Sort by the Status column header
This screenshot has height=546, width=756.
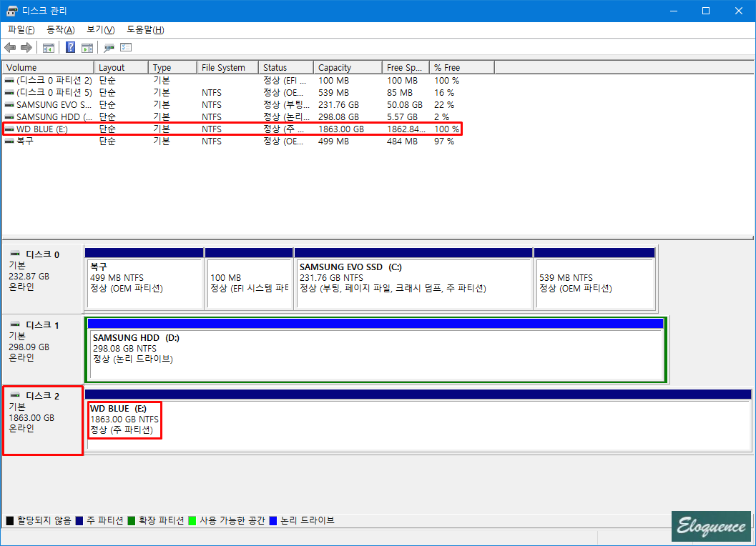coord(286,67)
